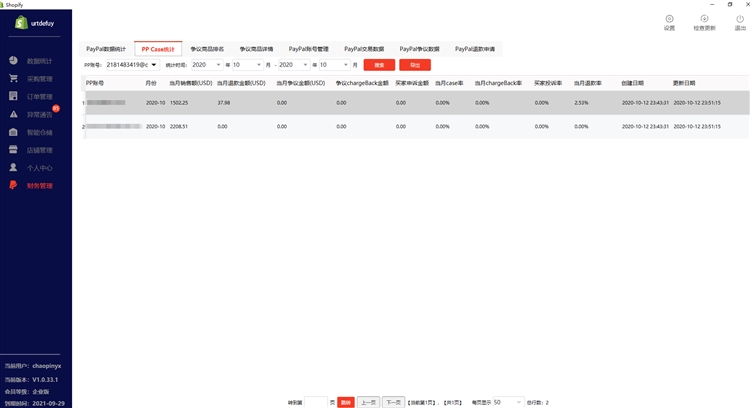
Task: Click the 当月销售额(USD) column header
Action: click(x=191, y=83)
